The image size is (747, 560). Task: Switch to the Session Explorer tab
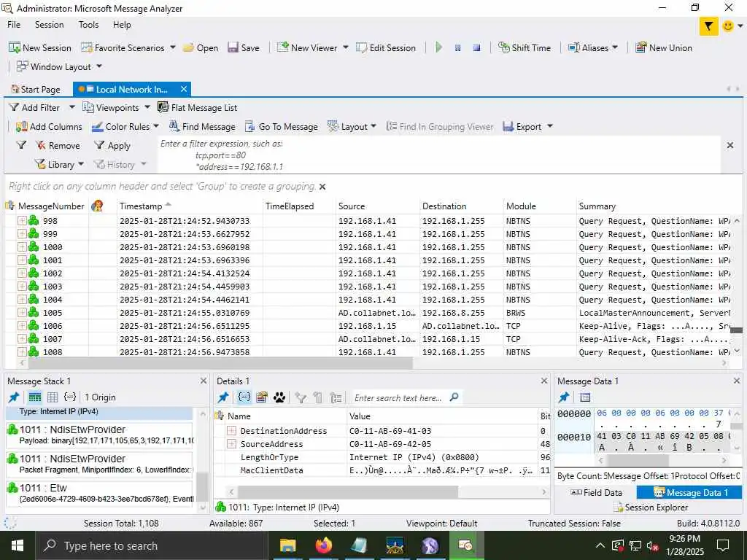pos(650,507)
